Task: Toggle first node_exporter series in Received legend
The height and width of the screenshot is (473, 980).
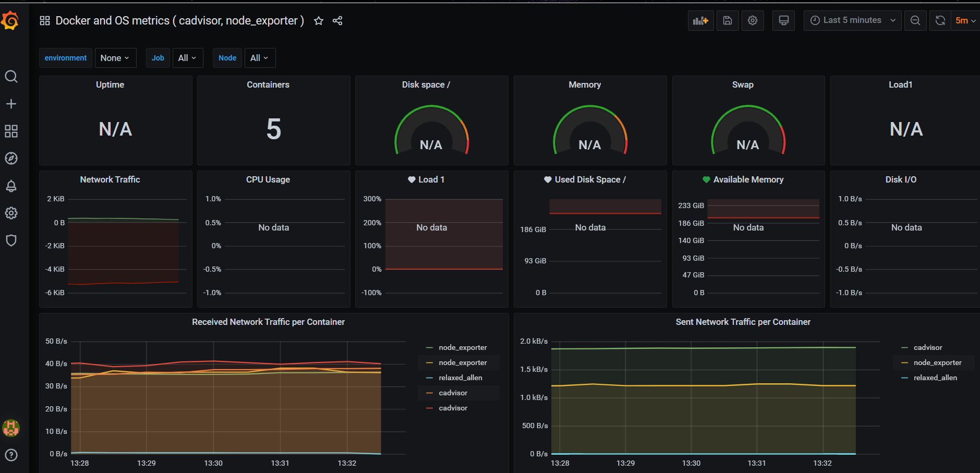Action: point(463,347)
